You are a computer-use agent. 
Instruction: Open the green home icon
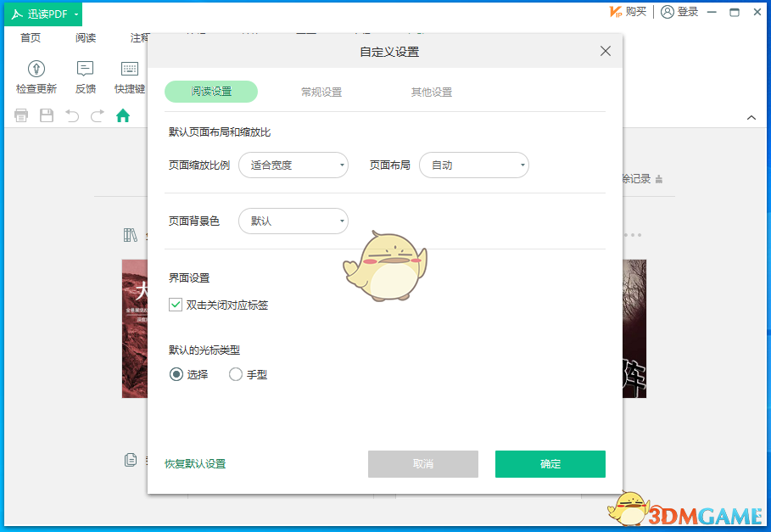point(123,115)
